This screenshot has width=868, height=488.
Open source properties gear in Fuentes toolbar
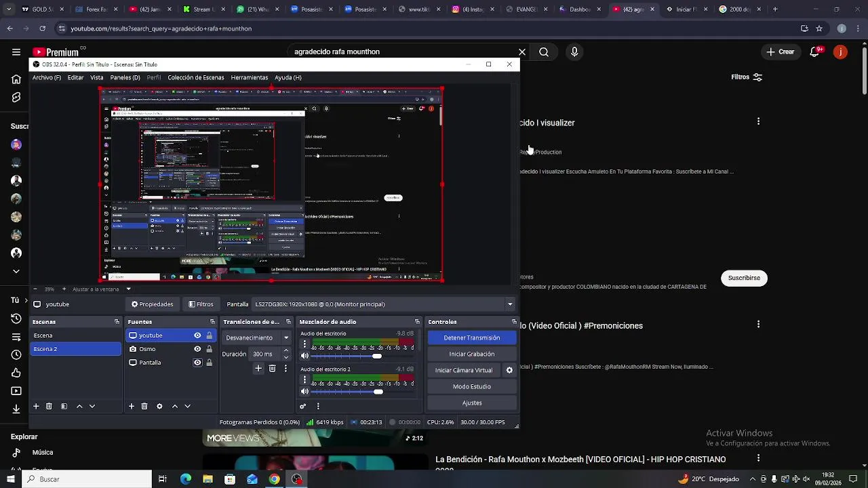[159, 406]
